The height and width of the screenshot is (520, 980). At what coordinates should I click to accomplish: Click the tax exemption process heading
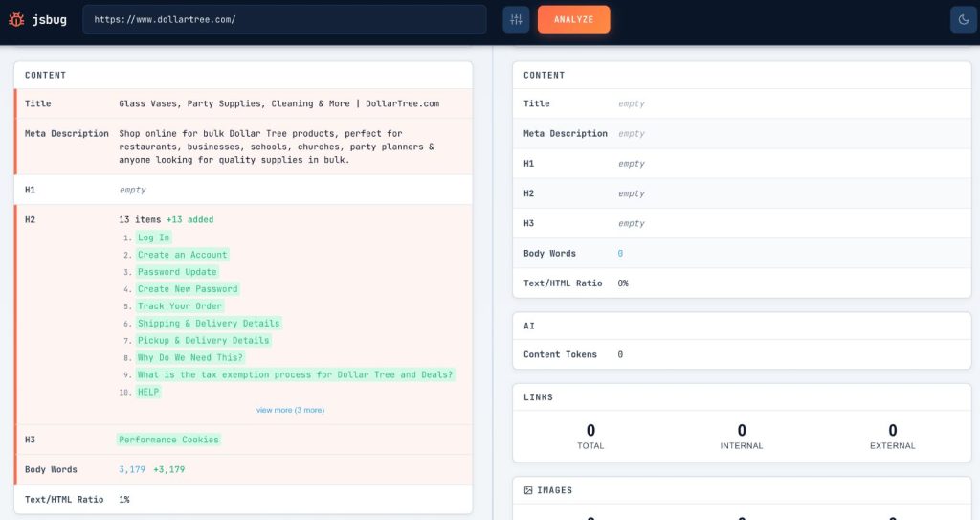295,374
